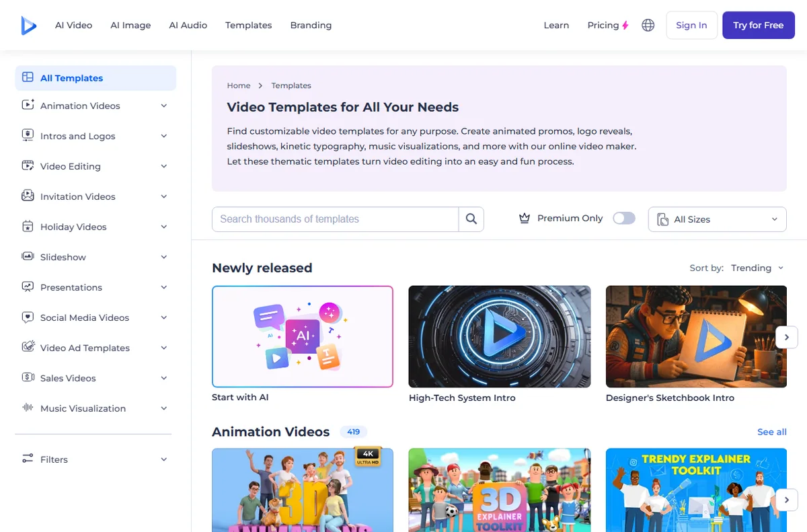Viewport: 807px width, 532px height.
Task: Click the Renderforest logo icon
Action: [x=28, y=25]
